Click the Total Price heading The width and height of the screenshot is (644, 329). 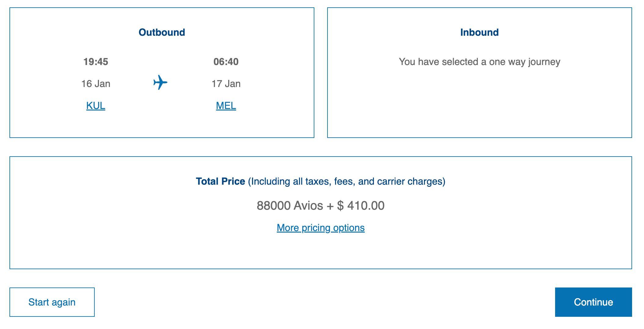pyautogui.click(x=220, y=181)
